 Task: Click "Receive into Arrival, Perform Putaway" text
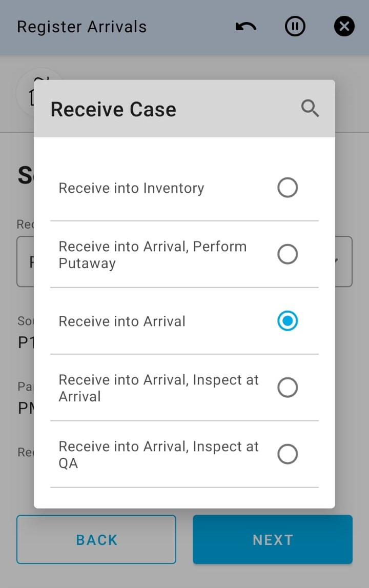[152, 255]
